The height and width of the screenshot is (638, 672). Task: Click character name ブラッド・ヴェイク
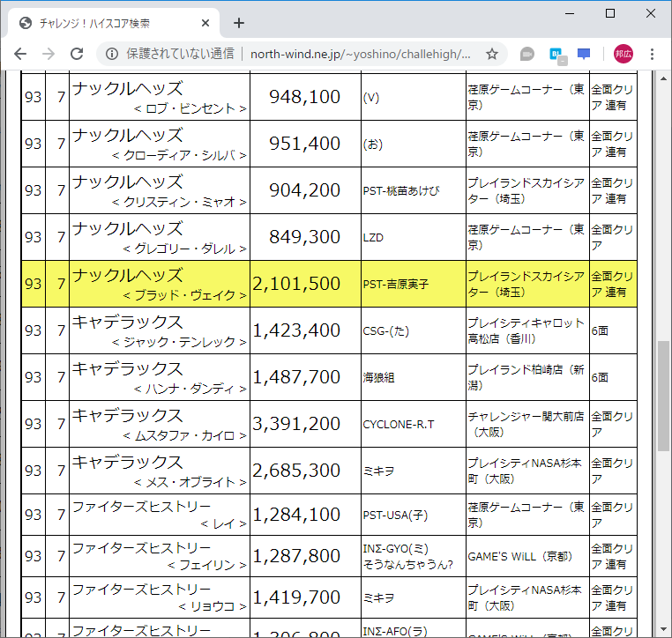(x=185, y=295)
